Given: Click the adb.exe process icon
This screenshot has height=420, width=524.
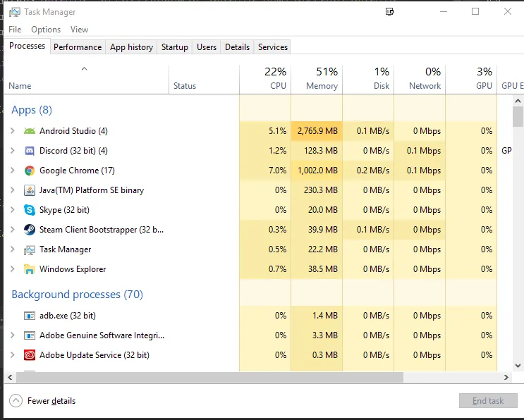Looking at the screenshot, I should pyautogui.click(x=30, y=316).
